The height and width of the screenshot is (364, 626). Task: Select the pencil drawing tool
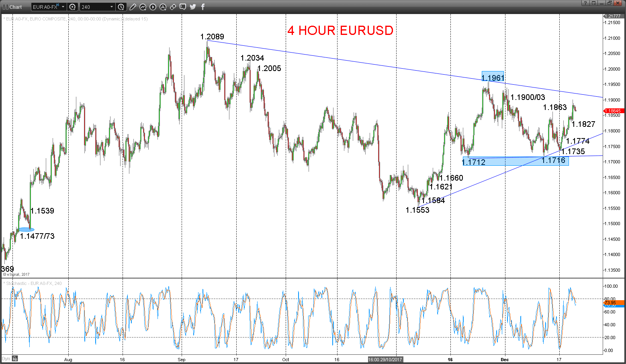pos(133,7)
